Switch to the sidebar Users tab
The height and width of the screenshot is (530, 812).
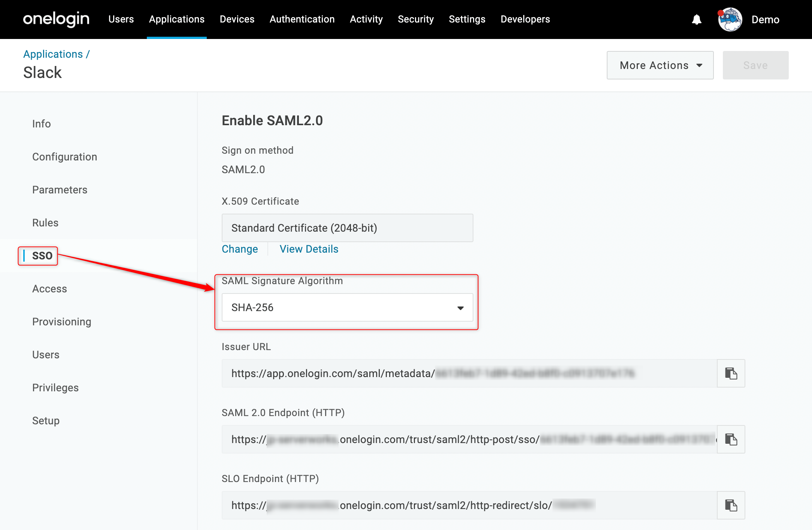[46, 355]
